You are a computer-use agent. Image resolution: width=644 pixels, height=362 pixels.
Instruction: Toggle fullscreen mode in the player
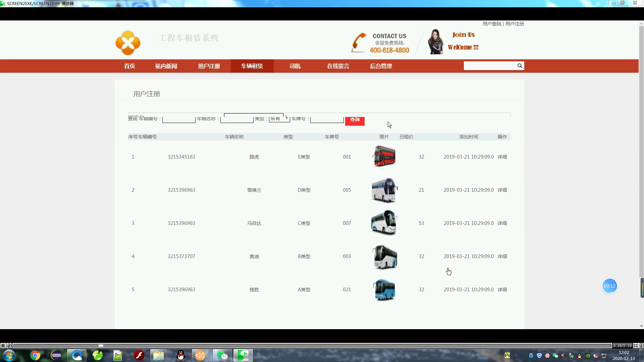635,346
